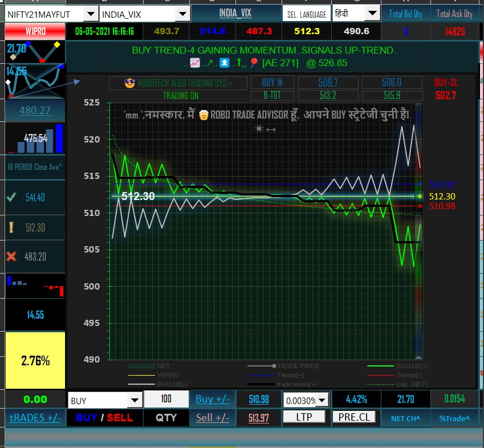484x448 pixels.
Task: Click the blue dot marker at 513.97
Action: (420, 184)
